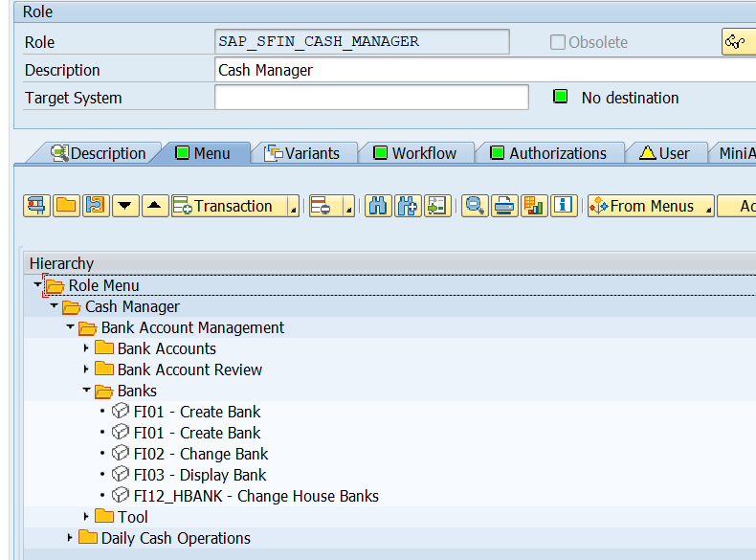Tick the Obsolete checkbox
Image resolution: width=756 pixels, height=560 pixels.
[558, 42]
